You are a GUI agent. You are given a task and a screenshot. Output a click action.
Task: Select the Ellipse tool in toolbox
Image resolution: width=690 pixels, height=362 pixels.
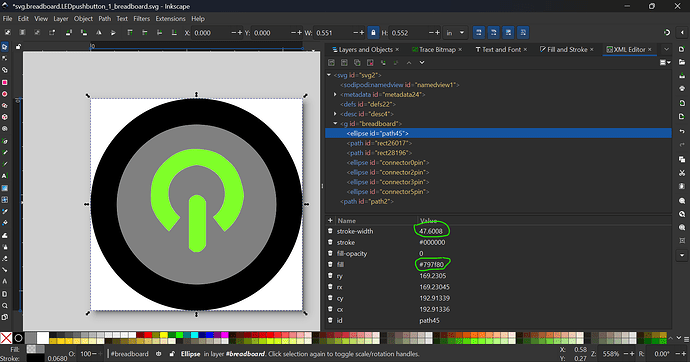(x=5, y=94)
